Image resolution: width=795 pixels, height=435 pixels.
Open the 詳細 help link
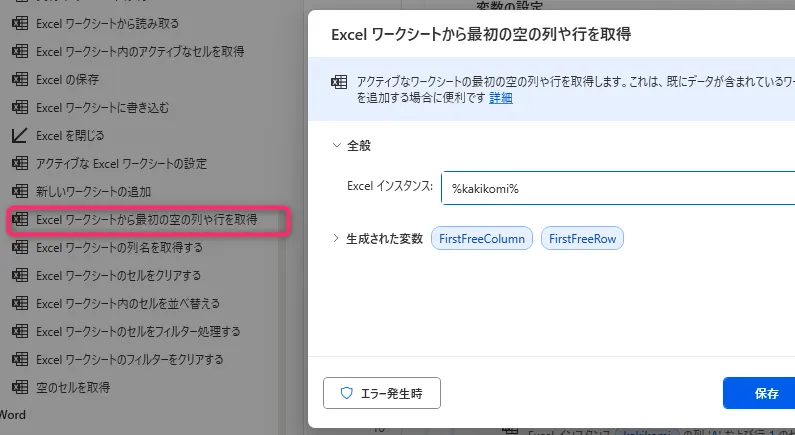point(500,98)
